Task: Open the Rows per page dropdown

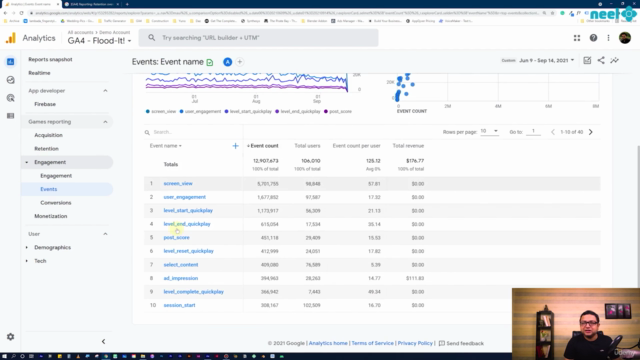Action: coord(489,131)
